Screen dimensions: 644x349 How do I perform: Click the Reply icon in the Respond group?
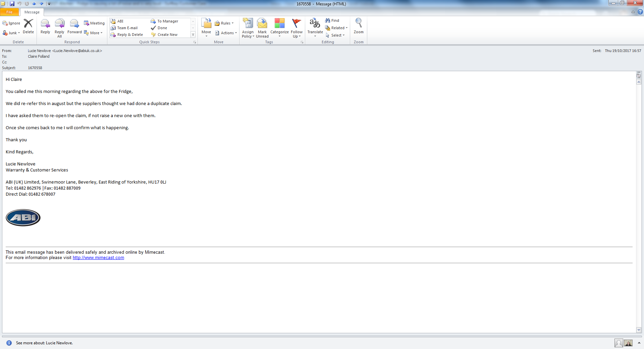coord(45,27)
